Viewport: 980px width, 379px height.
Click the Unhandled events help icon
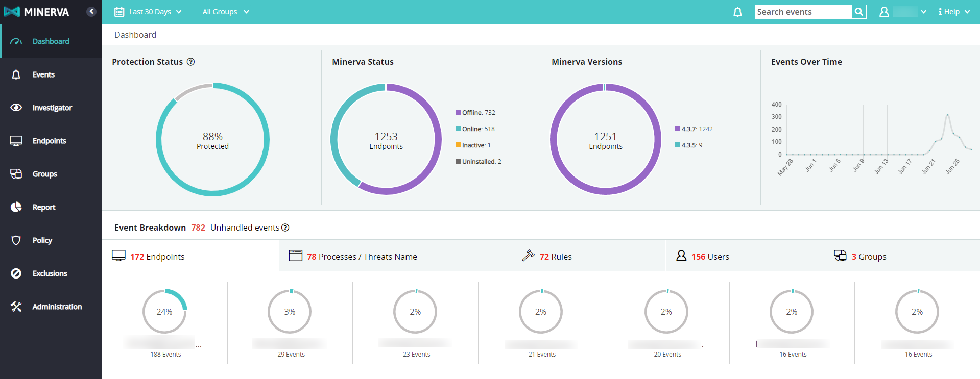click(x=285, y=228)
